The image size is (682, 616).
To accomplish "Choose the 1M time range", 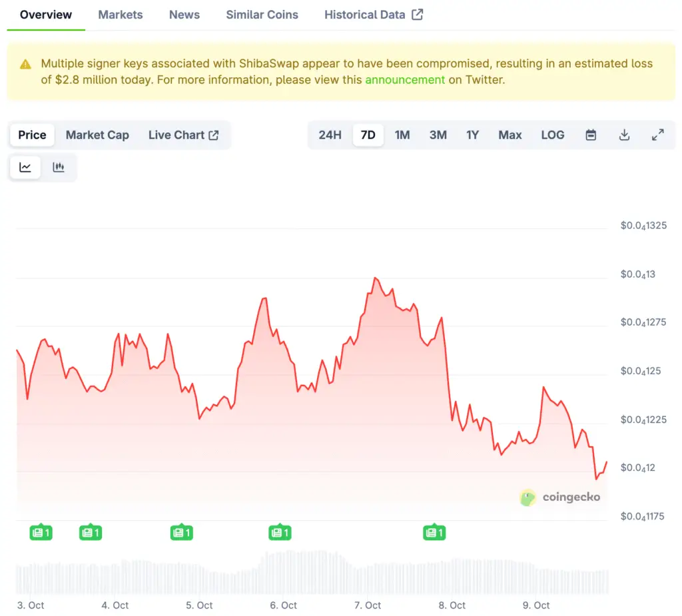I will [x=402, y=135].
